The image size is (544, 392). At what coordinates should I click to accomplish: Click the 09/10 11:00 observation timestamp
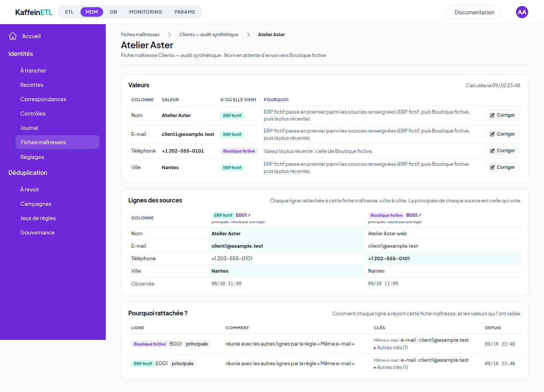(383, 284)
